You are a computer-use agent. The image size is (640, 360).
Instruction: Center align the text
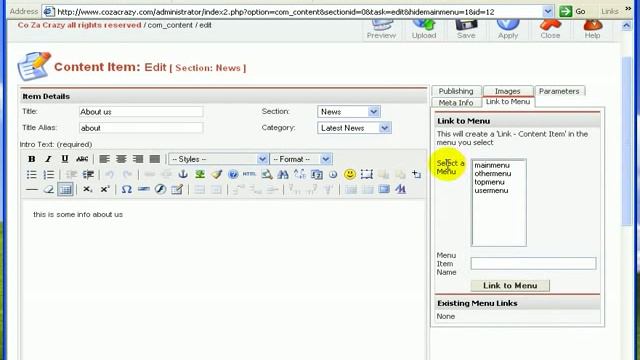point(121,159)
